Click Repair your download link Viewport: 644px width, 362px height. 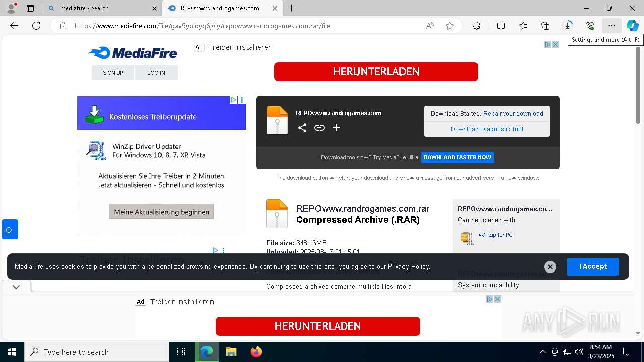coord(513,114)
